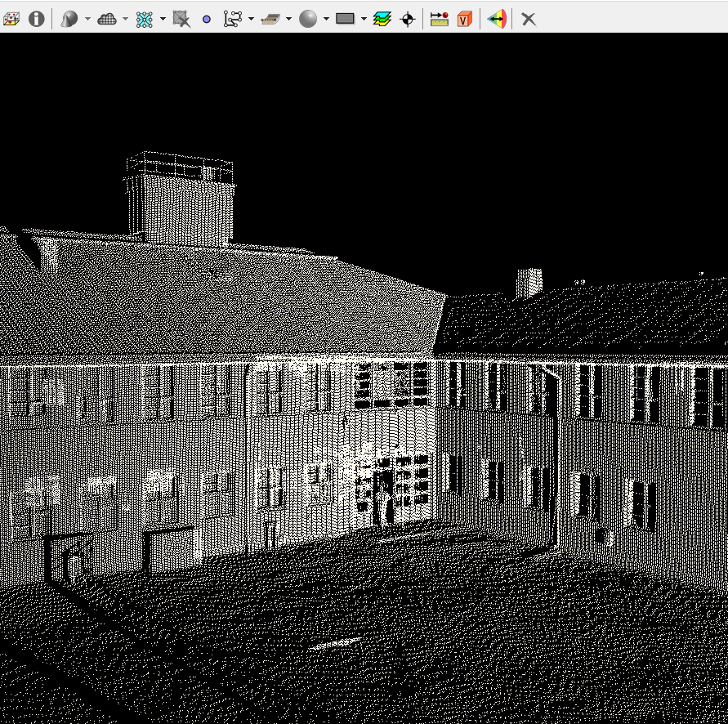Click the point cloud icon
The width and height of the screenshot is (728, 724).
click(x=106, y=19)
